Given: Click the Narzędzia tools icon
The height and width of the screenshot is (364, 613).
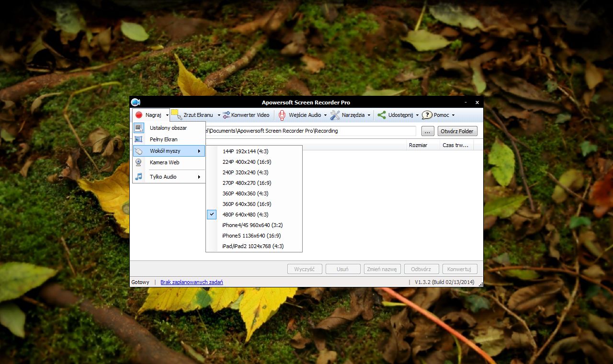Looking at the screenshot, I should tap(335, 115).
